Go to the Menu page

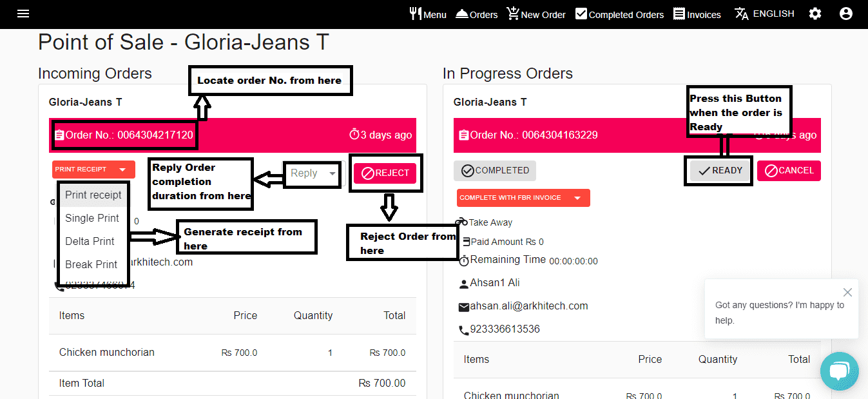click(x=428, y=14)
